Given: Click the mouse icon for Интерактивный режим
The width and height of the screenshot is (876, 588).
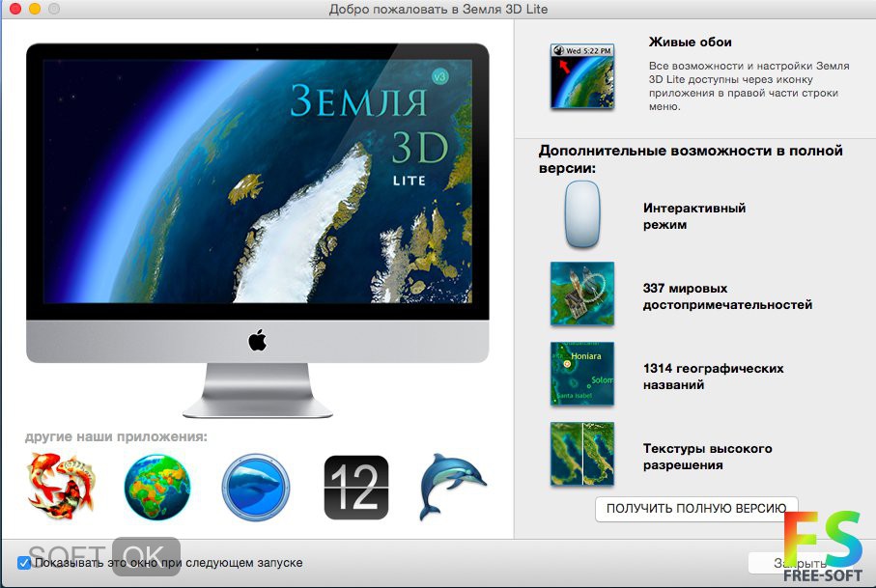Looking at the screenshot, I should tap(582, 214).
